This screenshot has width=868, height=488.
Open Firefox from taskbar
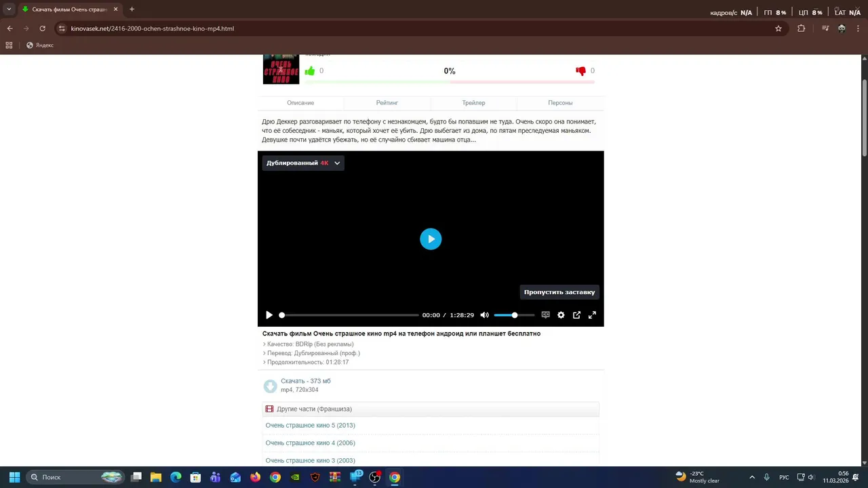pos(255,477)
